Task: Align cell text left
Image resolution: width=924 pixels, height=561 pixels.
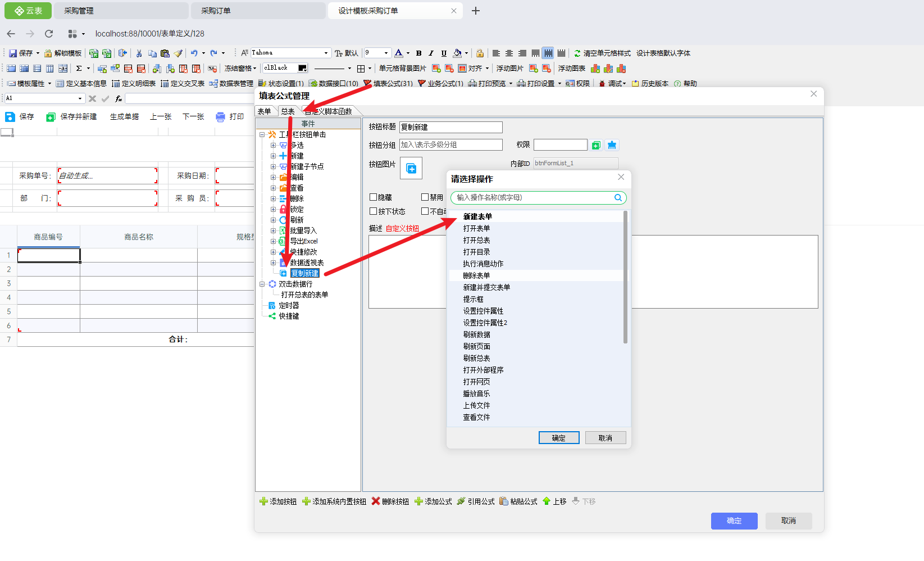Action: pyautogui.click(x=496, y=53)
